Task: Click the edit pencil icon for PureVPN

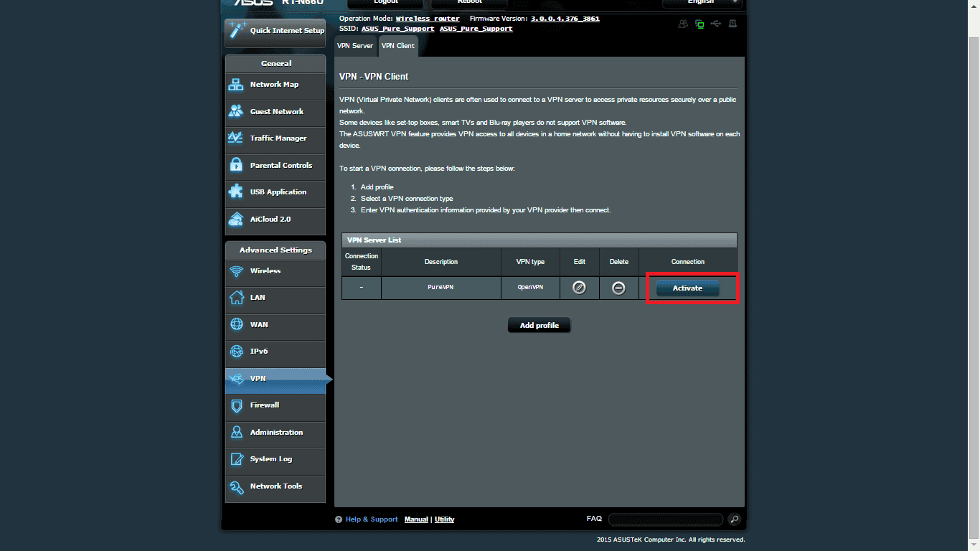Action: 579,288
